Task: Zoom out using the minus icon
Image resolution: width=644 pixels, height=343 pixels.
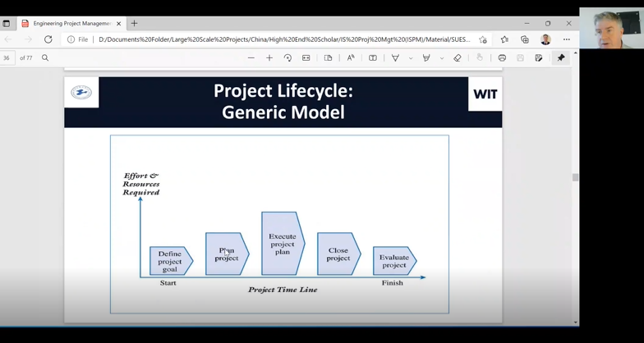Action: click(x=251, y=58)
